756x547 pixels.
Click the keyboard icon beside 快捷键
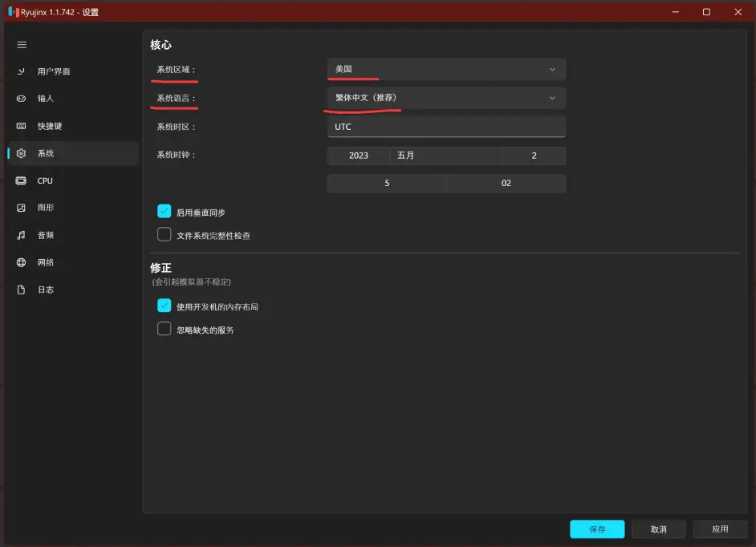[x=21, y=126]
